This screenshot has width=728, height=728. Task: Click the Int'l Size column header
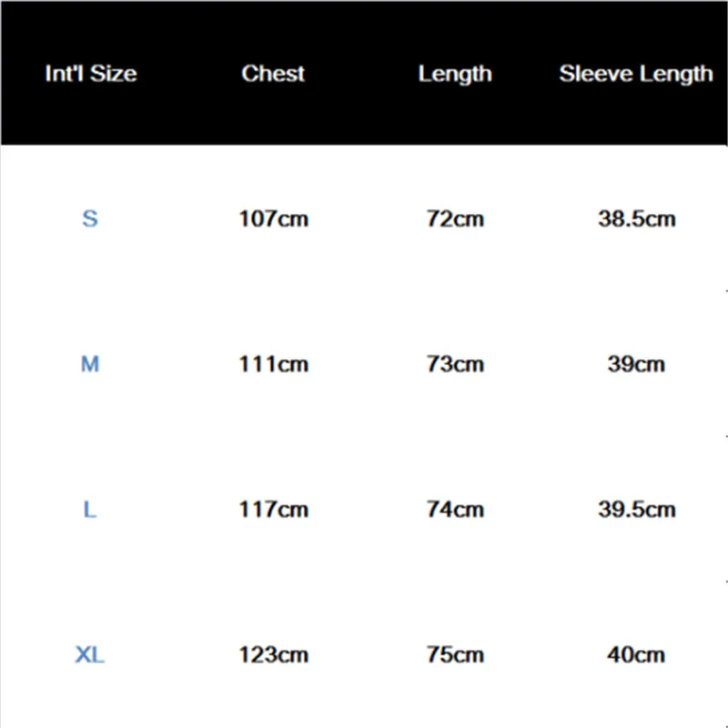tap(90, 74)
